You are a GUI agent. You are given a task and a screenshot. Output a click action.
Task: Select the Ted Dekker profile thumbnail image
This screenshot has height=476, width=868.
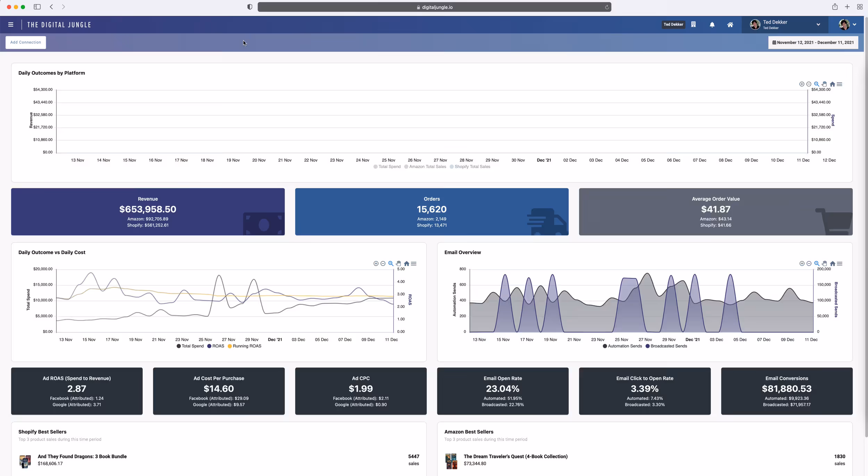[x=755, y=24]
